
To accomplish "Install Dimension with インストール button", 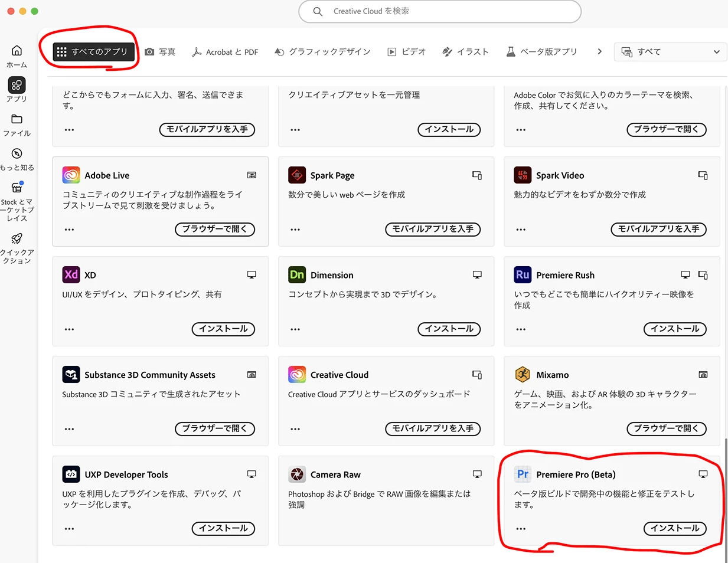I will coord(449,329).
